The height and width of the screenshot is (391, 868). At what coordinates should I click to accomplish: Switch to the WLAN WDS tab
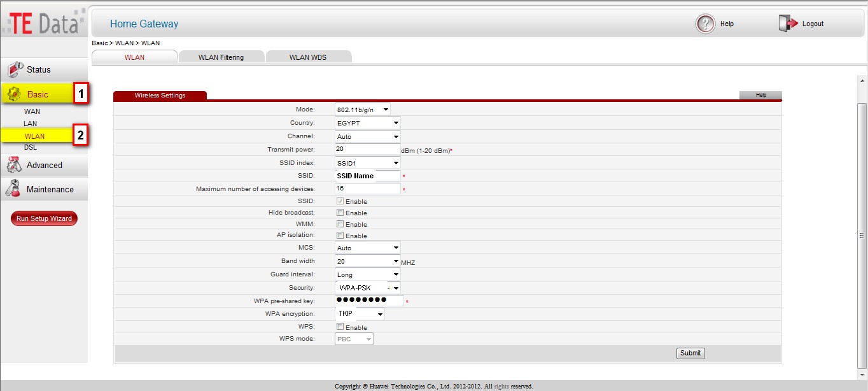(309, 57)
